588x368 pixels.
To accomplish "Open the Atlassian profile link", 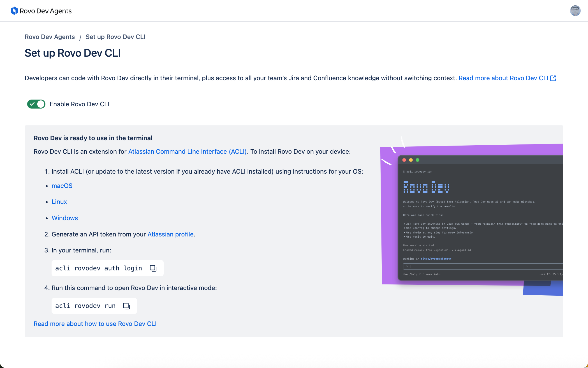I will (x=170, y=234).
